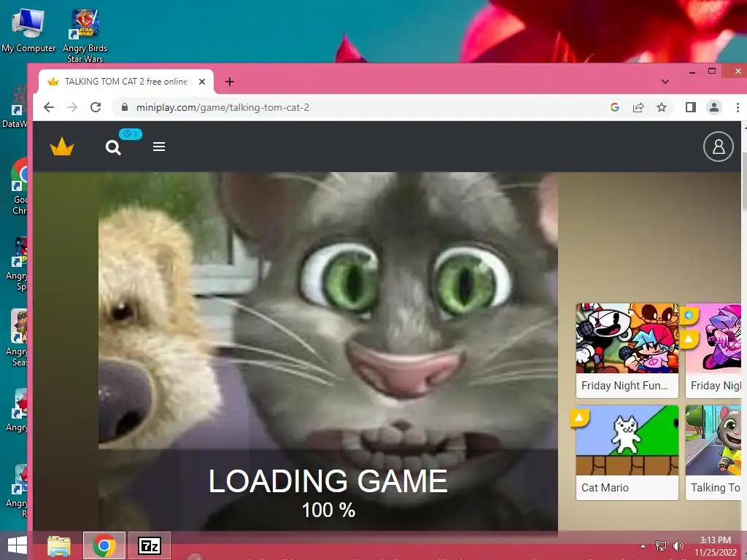Toggle Chrome side panel icon

690,107
